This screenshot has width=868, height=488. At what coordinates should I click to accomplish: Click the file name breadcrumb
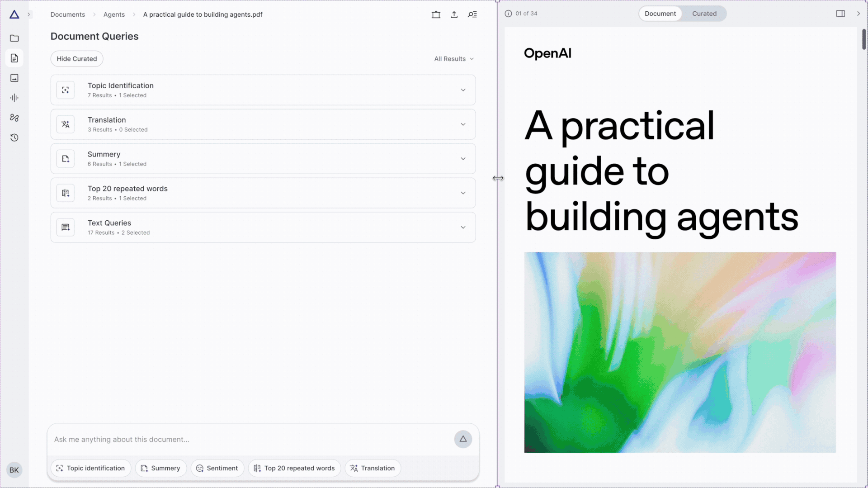[203, 14]
